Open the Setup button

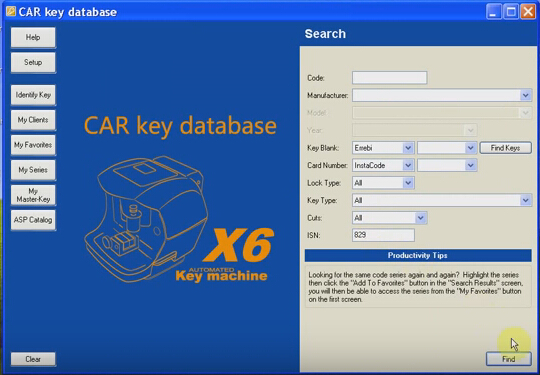(x=33, y=63)
